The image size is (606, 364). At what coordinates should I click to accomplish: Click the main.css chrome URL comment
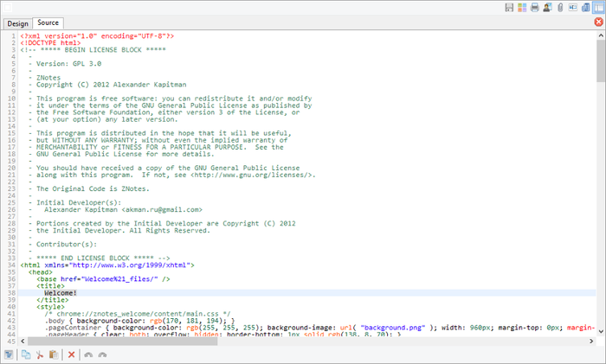pyautogui.click(x=138, y=314)
